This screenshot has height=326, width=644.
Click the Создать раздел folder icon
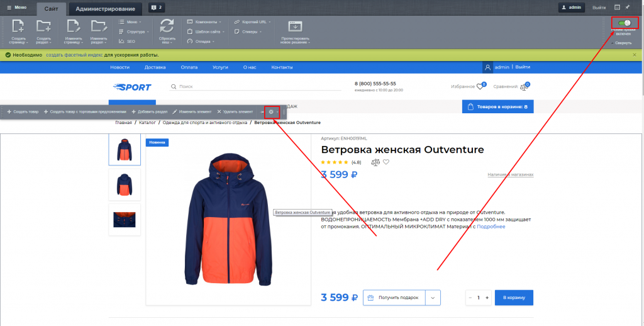coord(43,26)
